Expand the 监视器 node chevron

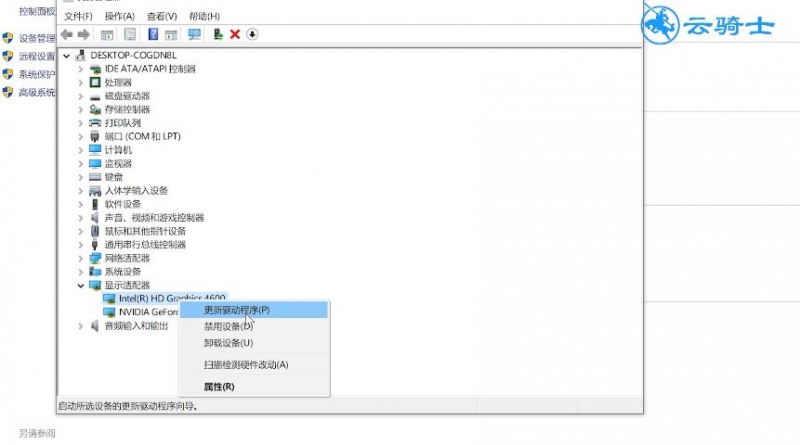[x=80, y=164]
